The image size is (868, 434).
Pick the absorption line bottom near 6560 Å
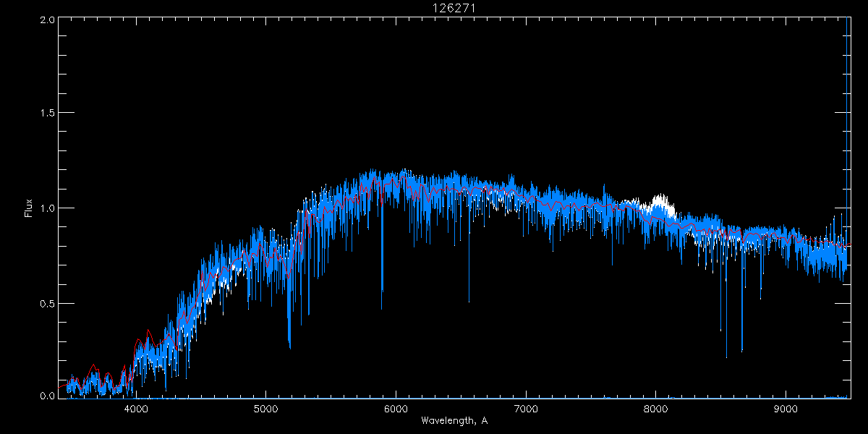(469, 299)
